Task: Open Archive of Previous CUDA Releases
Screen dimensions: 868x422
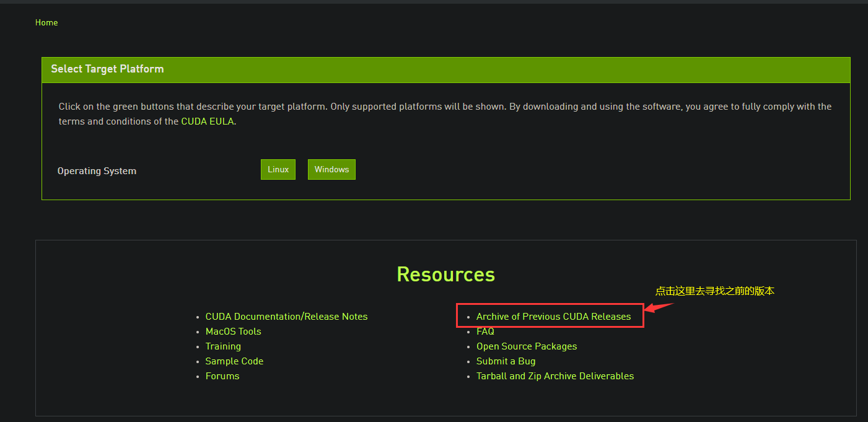Action: click(x=553, y=317)
